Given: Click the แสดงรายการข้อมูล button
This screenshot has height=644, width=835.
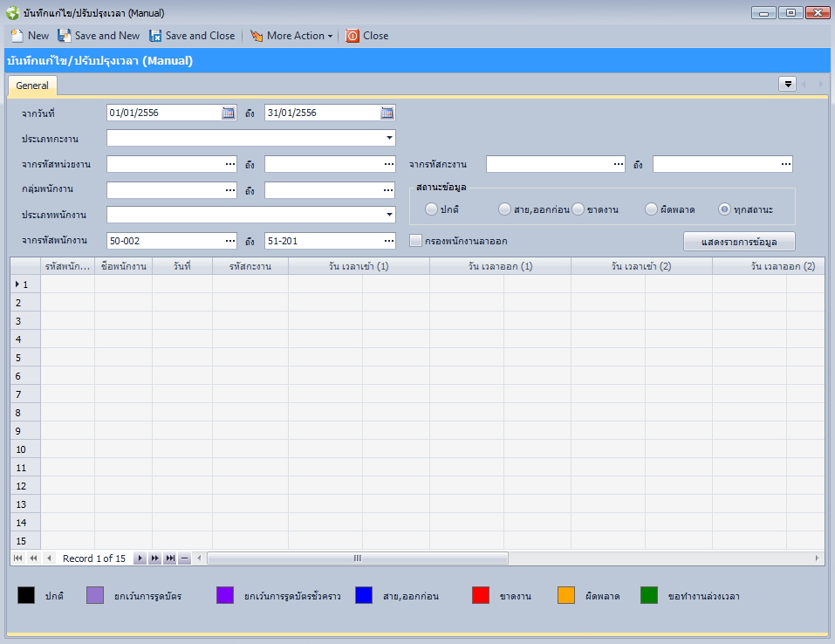Looking at the screenshot, I should tap(739, 242).
